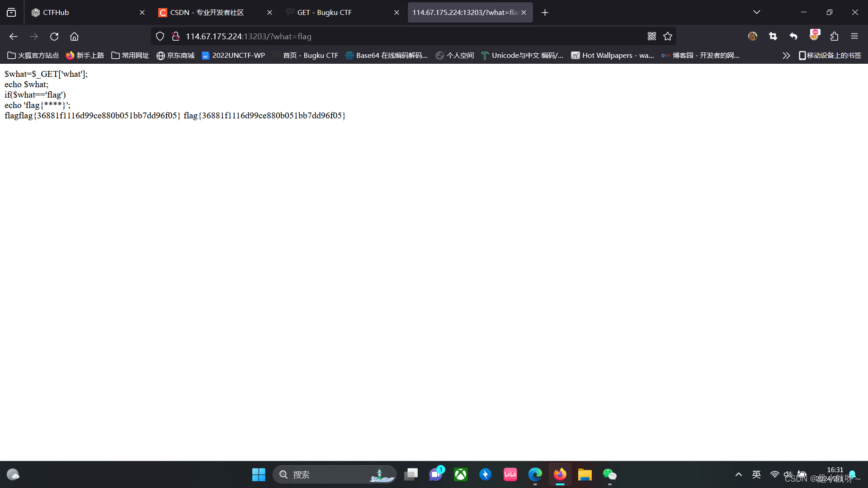Open the Firefox hamburger application menu

(854, 37)
